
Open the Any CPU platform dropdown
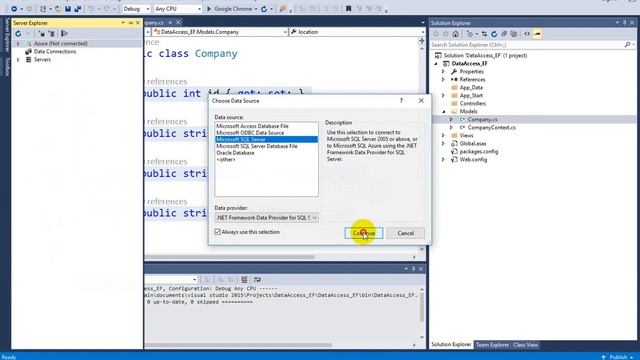178,9
